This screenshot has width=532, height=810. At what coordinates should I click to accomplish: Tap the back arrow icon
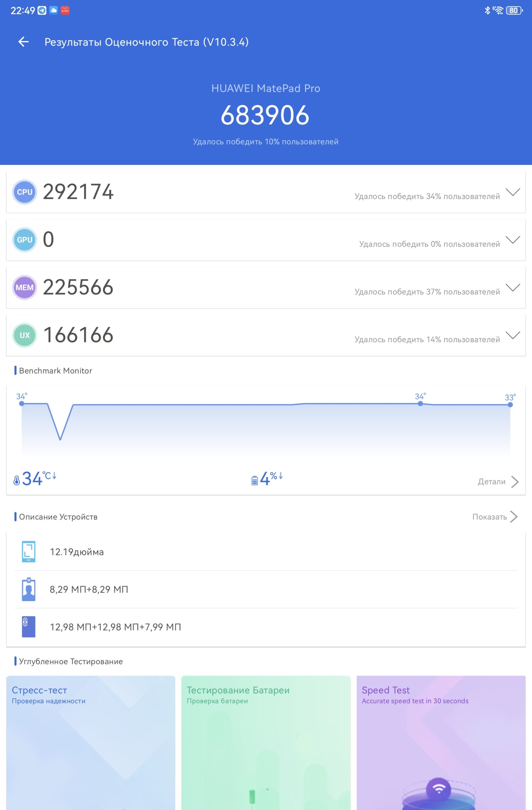[x=23, y=42]
